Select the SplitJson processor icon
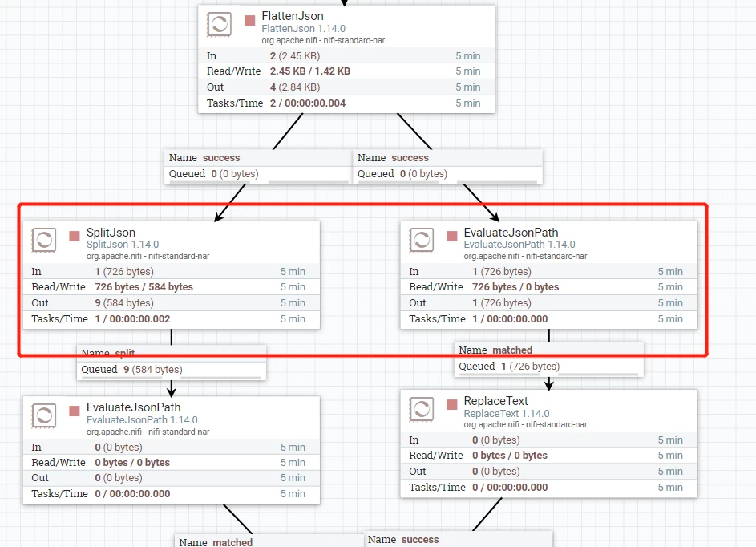 [x=44, y=240]
